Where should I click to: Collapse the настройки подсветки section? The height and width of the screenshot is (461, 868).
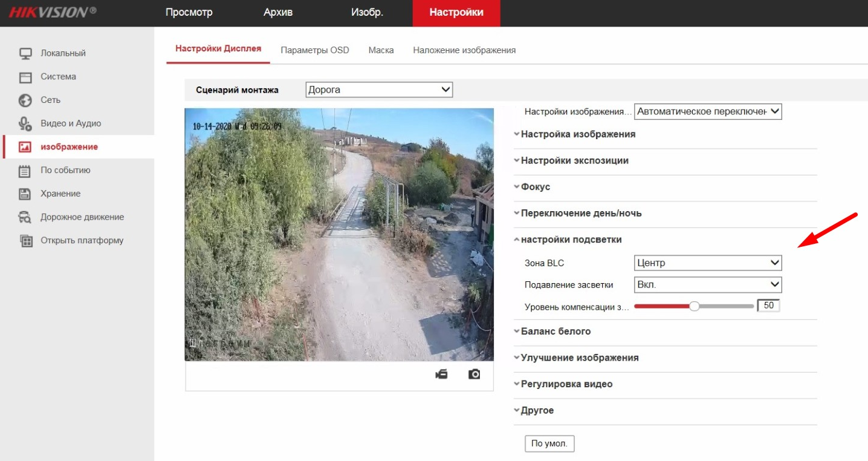tap(571, 240)
